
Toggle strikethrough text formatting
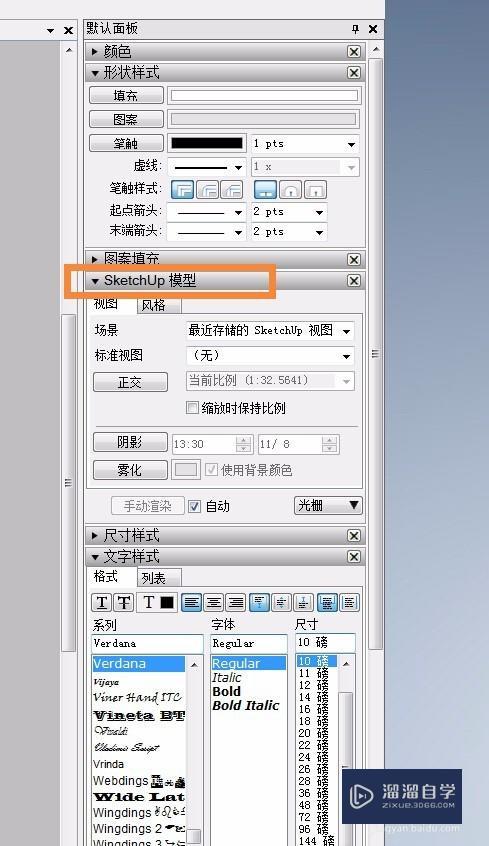pos(124,602)
